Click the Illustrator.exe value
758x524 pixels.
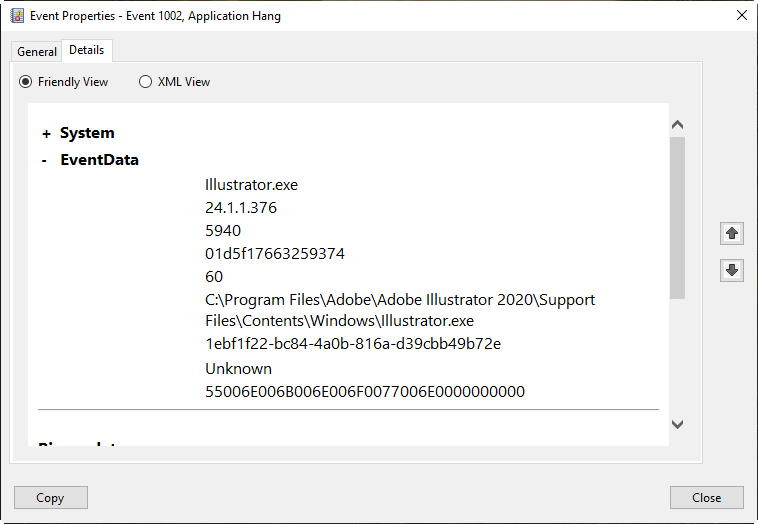[x=251, y=185]
